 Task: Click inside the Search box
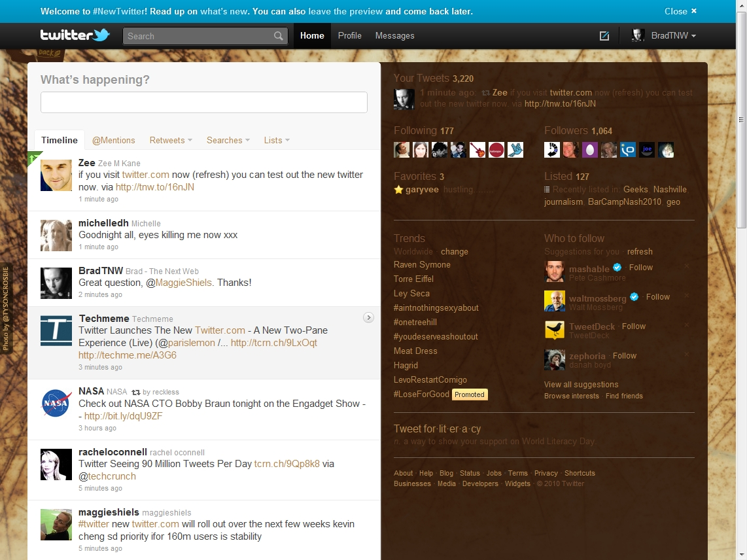tap(205, 36)
